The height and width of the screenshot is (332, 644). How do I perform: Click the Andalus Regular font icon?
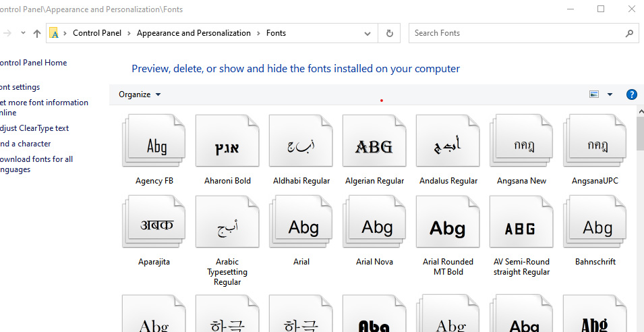coord(448,140)
